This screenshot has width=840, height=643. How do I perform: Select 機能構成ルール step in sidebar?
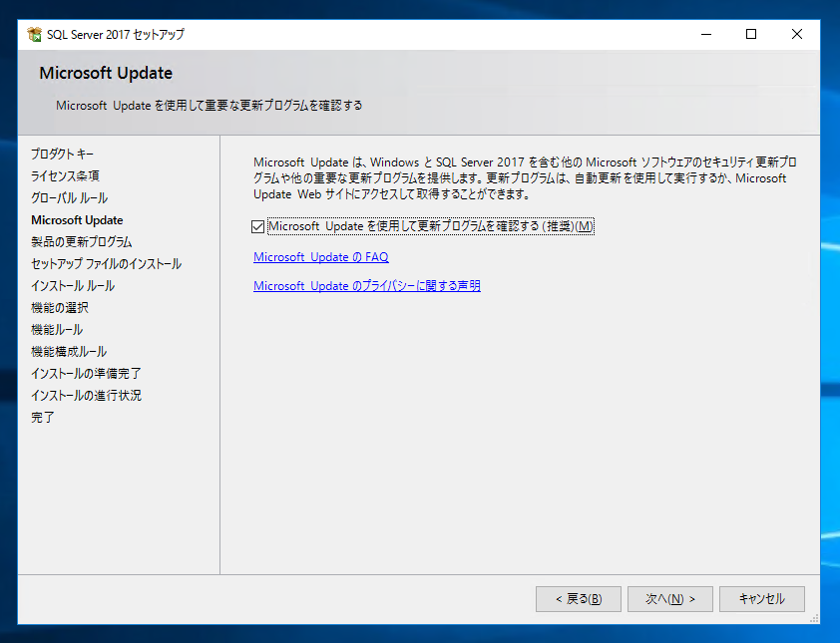tap(69, 352)
